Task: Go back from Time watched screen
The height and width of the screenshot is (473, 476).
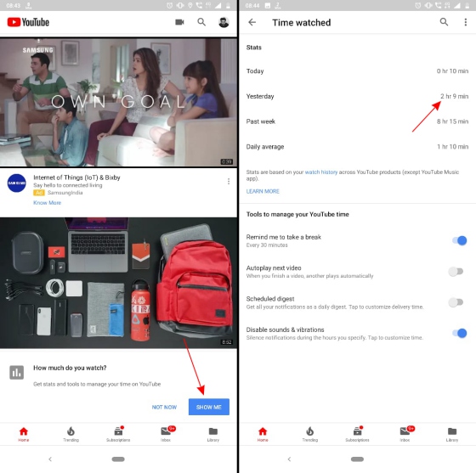Action: [252, 22]
